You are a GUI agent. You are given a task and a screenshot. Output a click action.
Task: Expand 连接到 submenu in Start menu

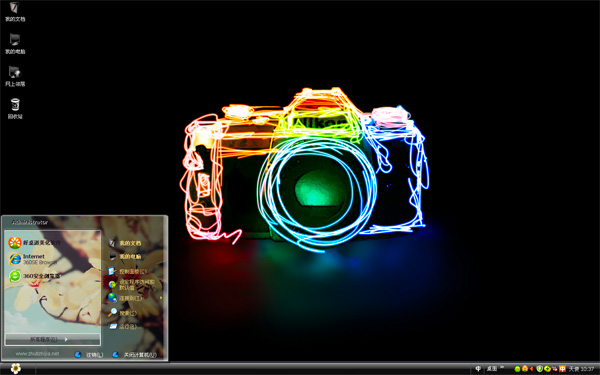[135, 298]
